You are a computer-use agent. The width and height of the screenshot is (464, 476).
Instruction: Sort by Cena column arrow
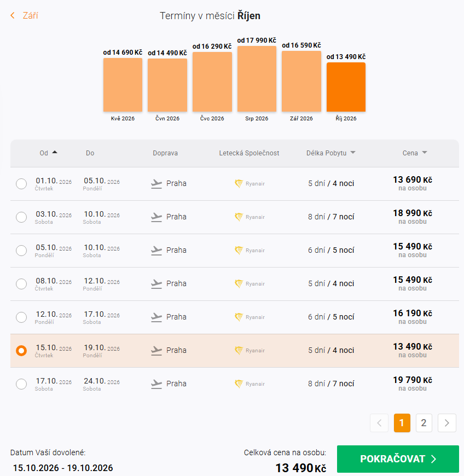point(425,153)
